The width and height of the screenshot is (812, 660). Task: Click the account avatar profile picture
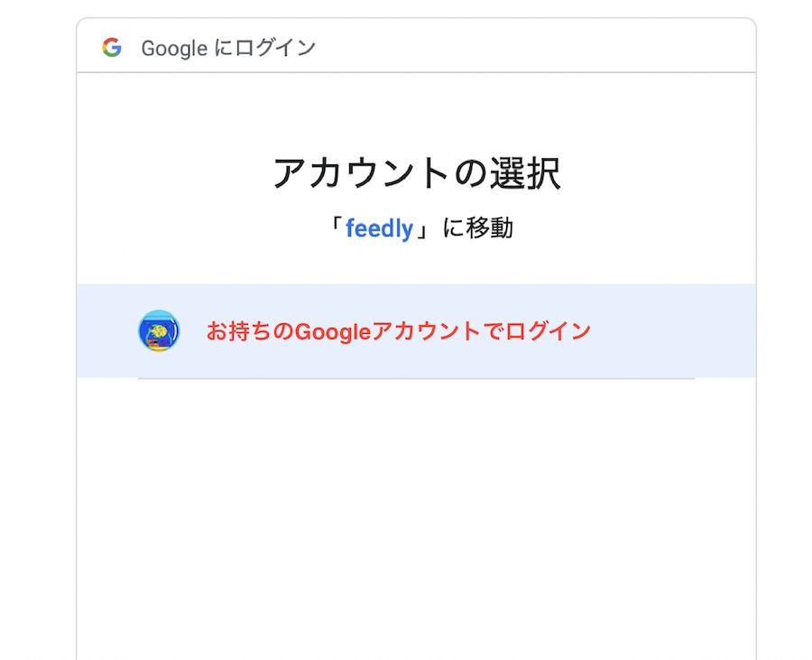coord(159,330)
